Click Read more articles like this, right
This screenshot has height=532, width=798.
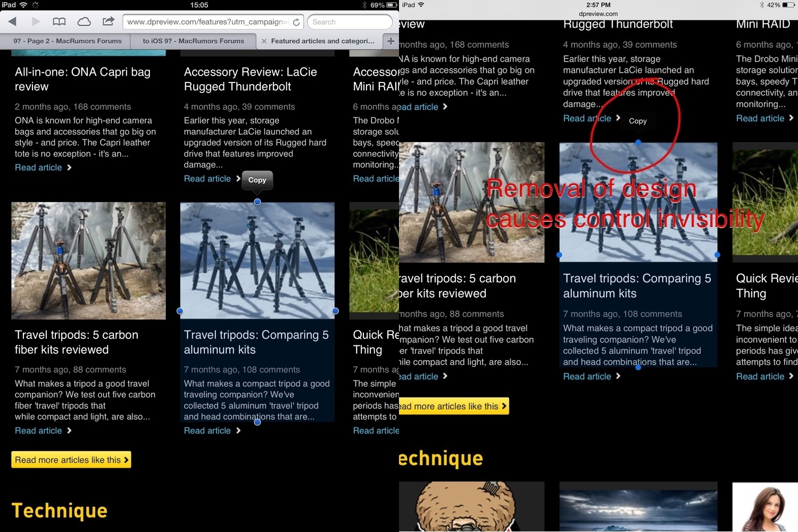click(x=454, y=406)
